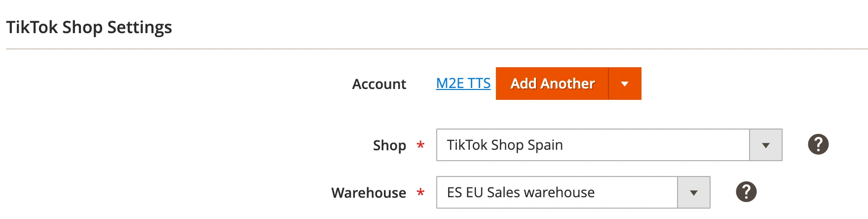Click the word Settings in the section title
Viewport: 868px width, 219px height.
pyautogui.click(x=140, y=27)
